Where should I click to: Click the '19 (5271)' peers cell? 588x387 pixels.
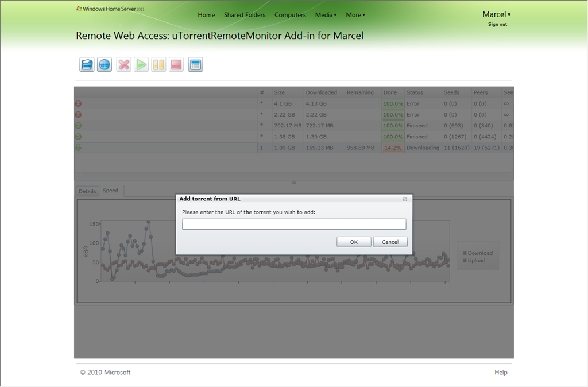pos(486,148)
